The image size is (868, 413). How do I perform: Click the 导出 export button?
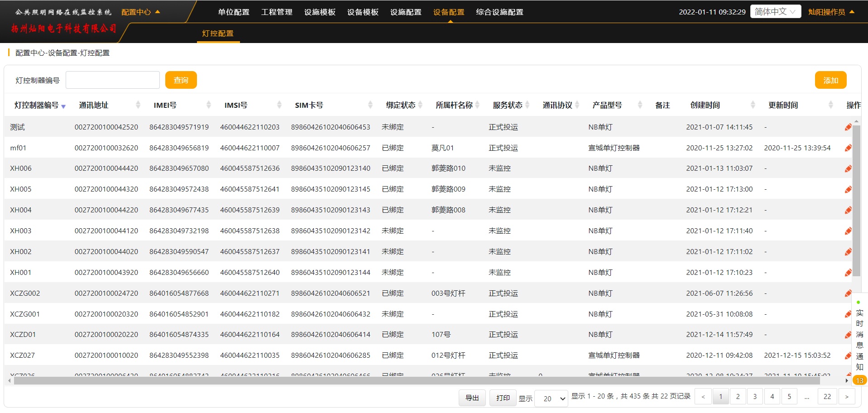[x=472, y=398]
